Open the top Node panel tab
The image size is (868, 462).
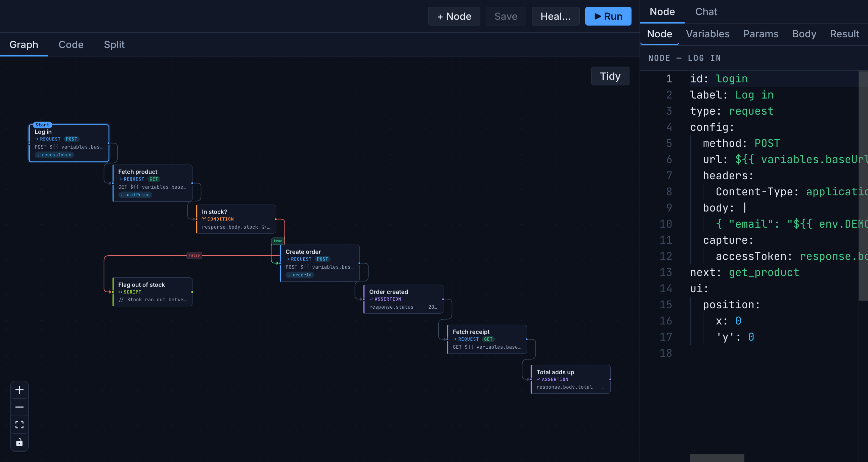click(x=662, y=12)
